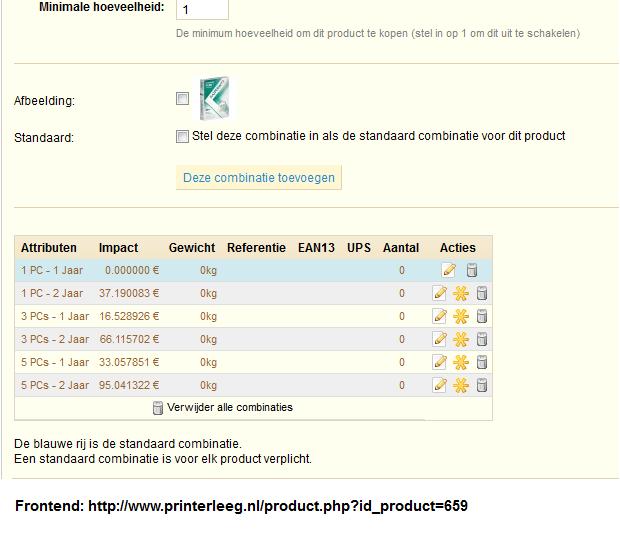The height and width of the screenshot is (559, 620).
Task: Set 1 PC - 2 Jaar as default combination
Action: 461,293
